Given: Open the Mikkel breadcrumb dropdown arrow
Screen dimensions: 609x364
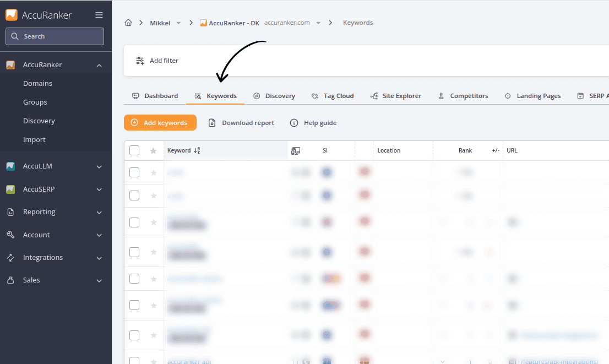Looking at the screenshot, I should pyautogui.click(x=178, y=23).
